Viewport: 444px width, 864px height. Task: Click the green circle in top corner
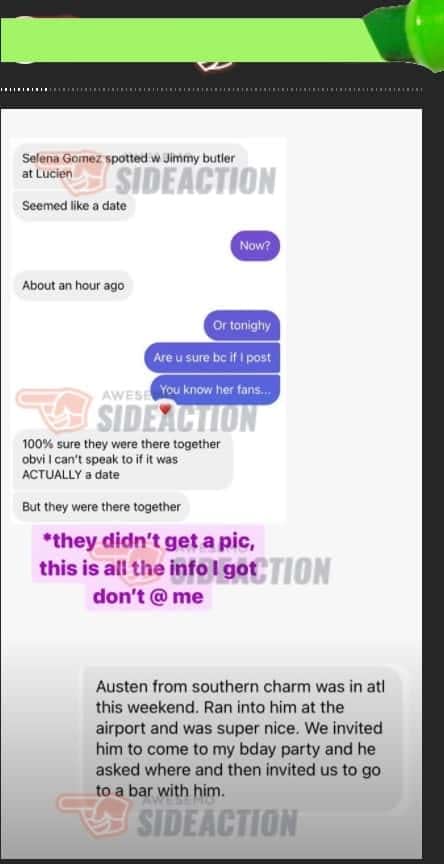(x=425, y=28)
